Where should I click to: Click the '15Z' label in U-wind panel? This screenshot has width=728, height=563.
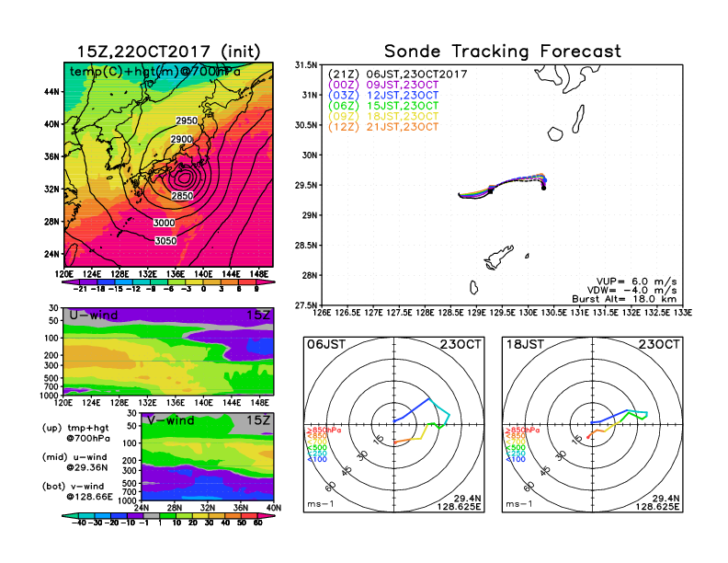[x=258, y=315]
